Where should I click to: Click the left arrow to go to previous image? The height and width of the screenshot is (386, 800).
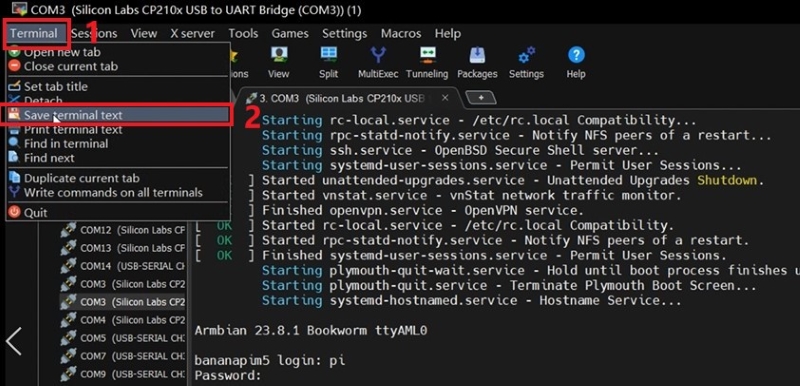tap(14, 342)
